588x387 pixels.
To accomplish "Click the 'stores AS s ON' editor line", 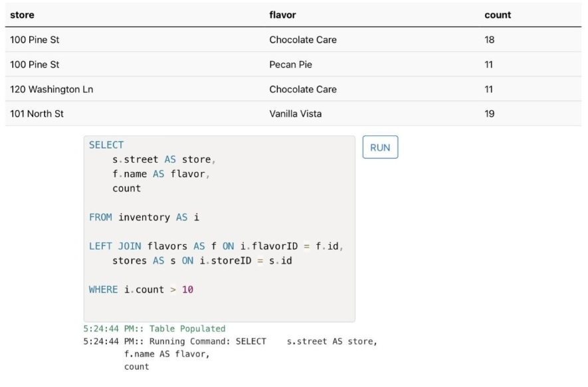I will (x=202, y=261).
